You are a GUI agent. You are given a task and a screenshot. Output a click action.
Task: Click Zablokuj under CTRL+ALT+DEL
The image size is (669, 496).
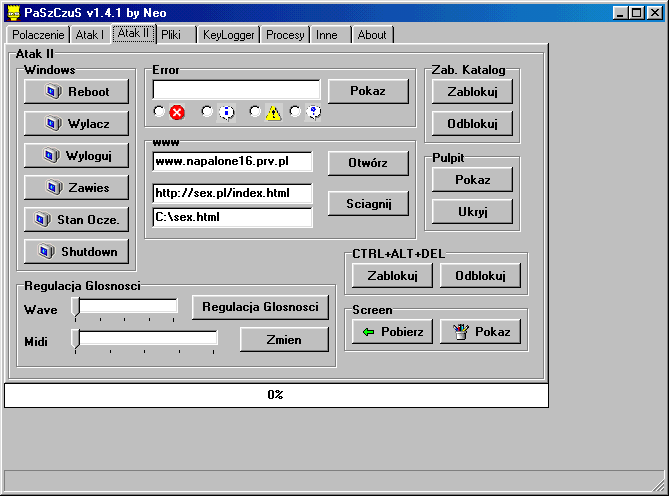point(391,276)
